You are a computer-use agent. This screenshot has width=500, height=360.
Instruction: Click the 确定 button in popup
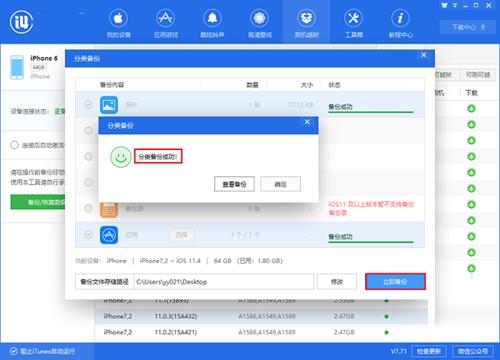(x=280, y=184)
